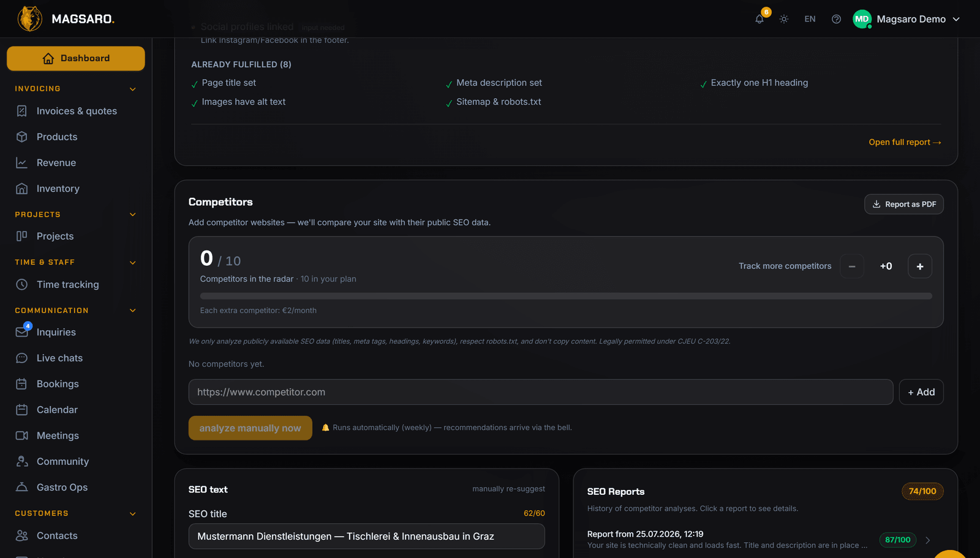
Task: Click 'Exactly one H1 heading' item
Action: (x=754, y=83)
